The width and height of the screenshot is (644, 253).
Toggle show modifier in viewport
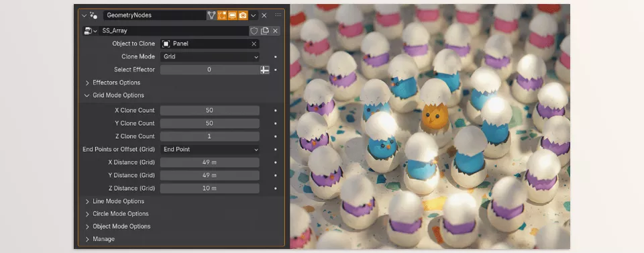click(233, 15)
